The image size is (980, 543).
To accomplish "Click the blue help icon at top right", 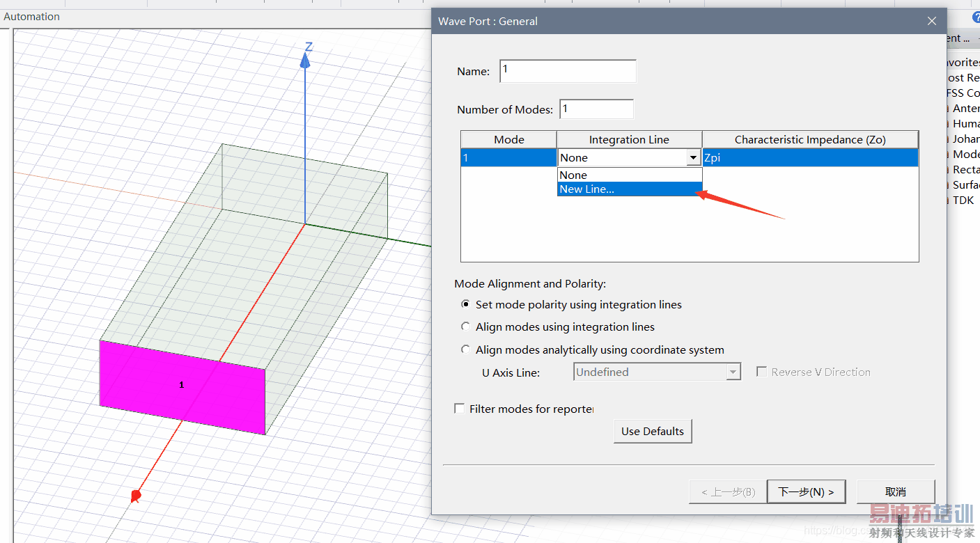I will (976, 17).
